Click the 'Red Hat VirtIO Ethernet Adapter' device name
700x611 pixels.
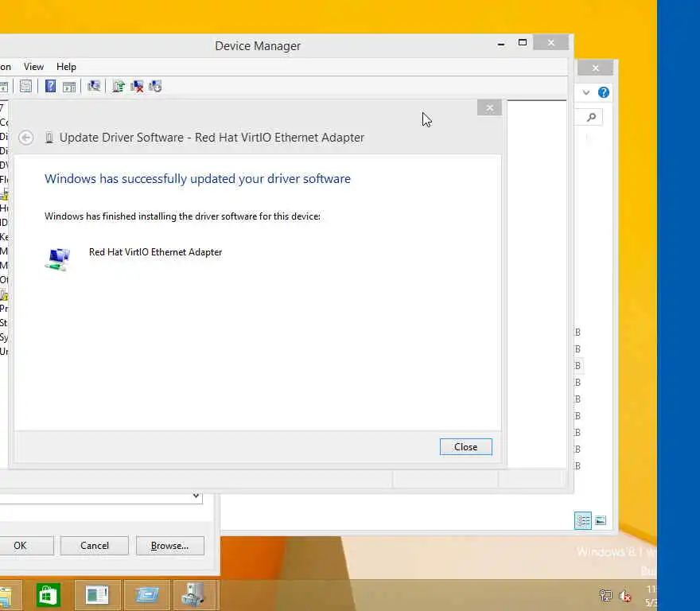155,252
